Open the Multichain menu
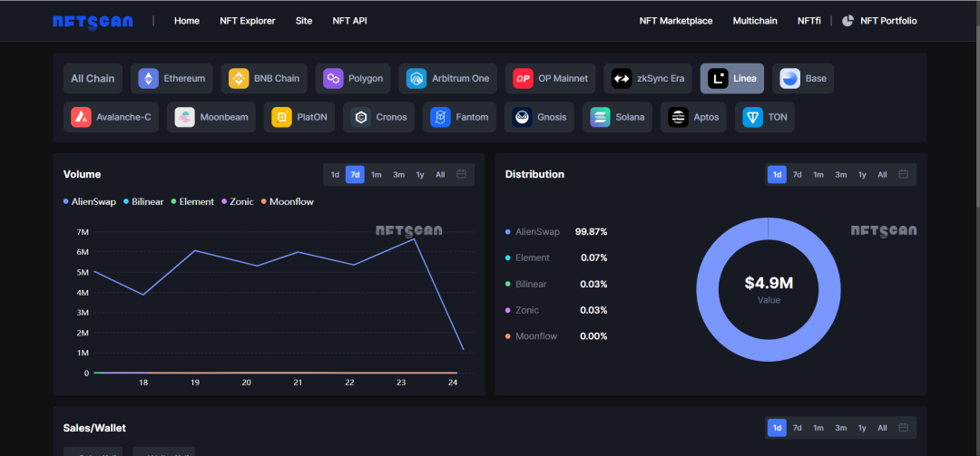Image resolution: width=980 pixels, height=456 pixels. (755, 21)
